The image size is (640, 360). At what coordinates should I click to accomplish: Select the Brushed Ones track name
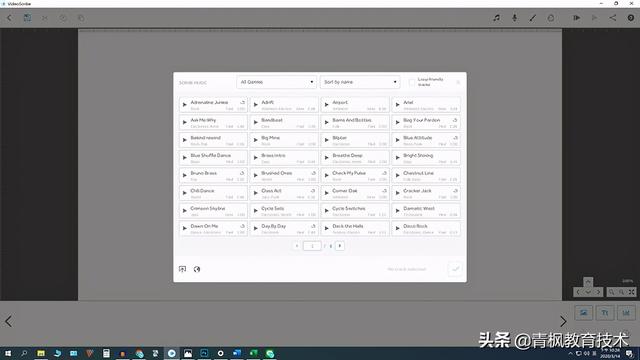tap(277, 173)
